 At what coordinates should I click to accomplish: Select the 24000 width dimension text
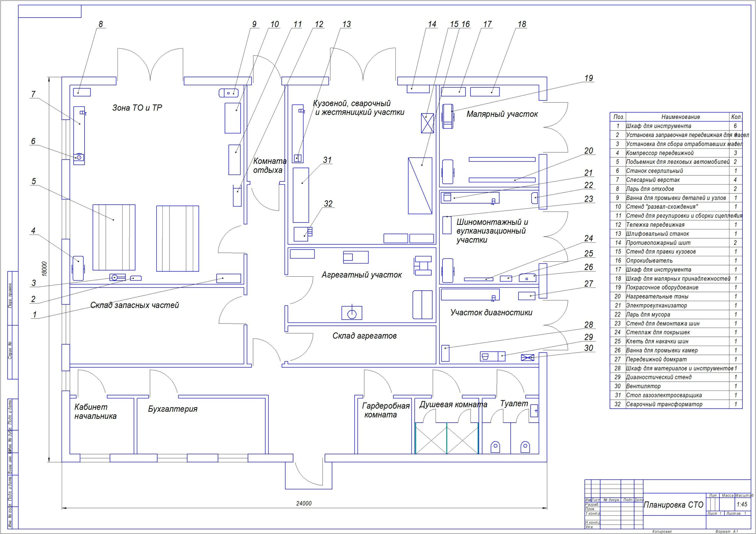click(x=304, y=503)
